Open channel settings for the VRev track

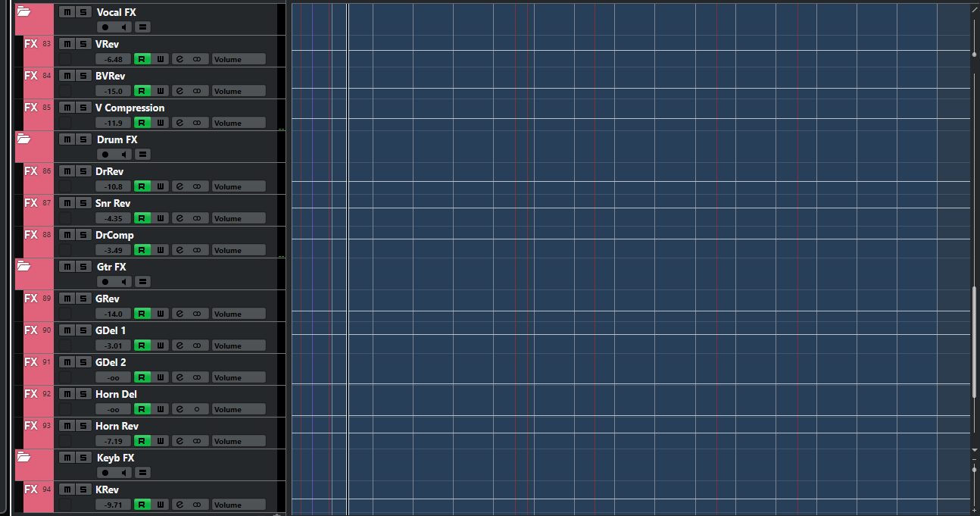click(x=180, y=59)
